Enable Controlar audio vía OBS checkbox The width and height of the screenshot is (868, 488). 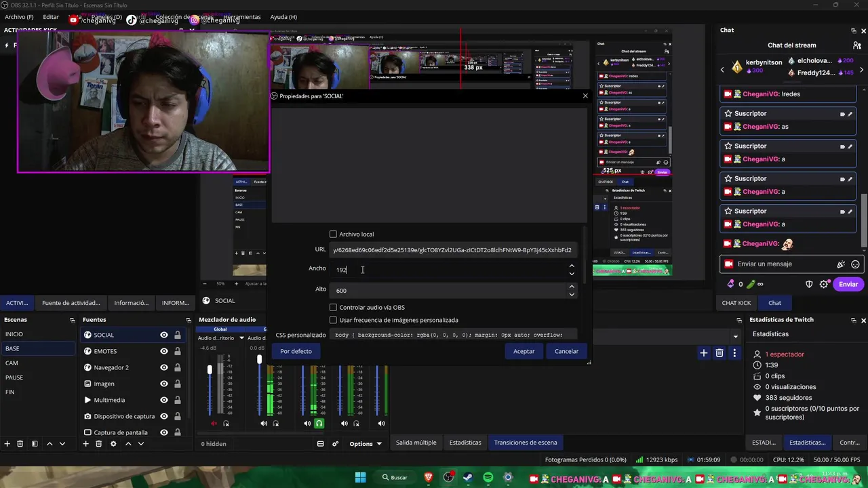tap(333, 308)
